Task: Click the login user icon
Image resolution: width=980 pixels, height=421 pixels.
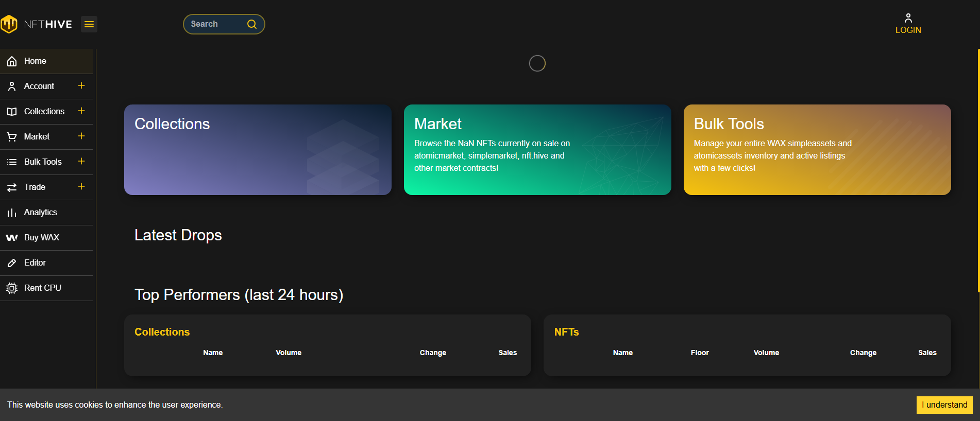Action: pyautogui.click(x=908, y=18)
